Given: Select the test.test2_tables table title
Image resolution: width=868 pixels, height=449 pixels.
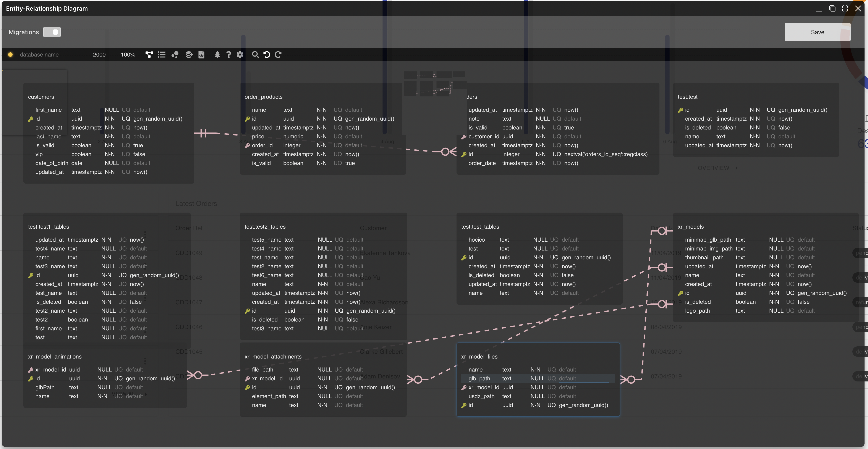Looking at the screenshot, I should (265, 227).
